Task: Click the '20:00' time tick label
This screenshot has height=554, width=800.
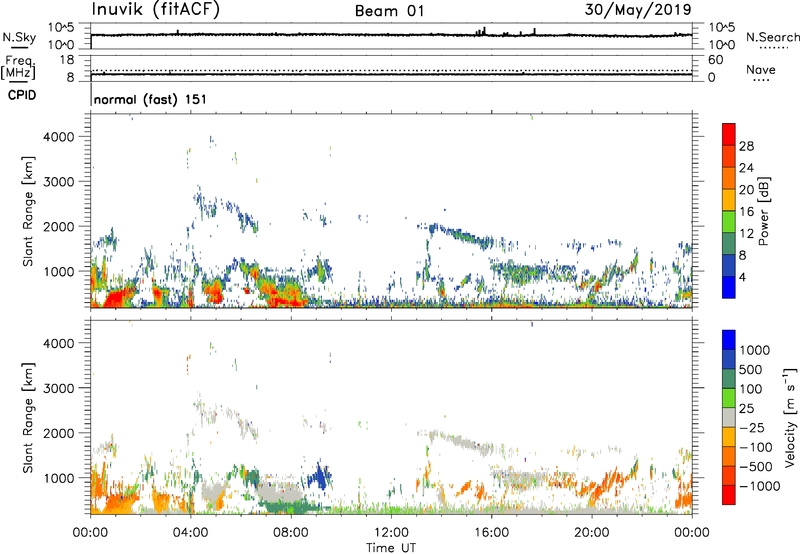Action: click(591, 533)
